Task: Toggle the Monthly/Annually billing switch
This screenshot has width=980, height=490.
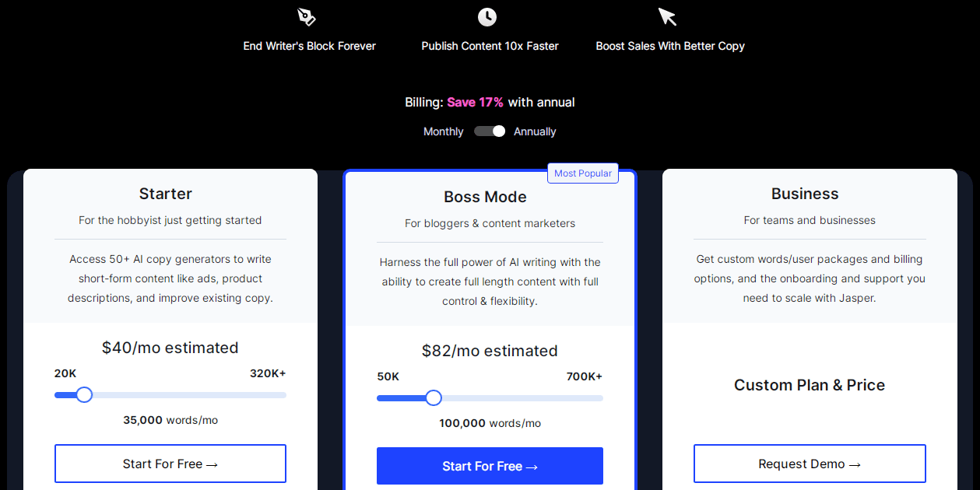Action: [x=490, y=131]
